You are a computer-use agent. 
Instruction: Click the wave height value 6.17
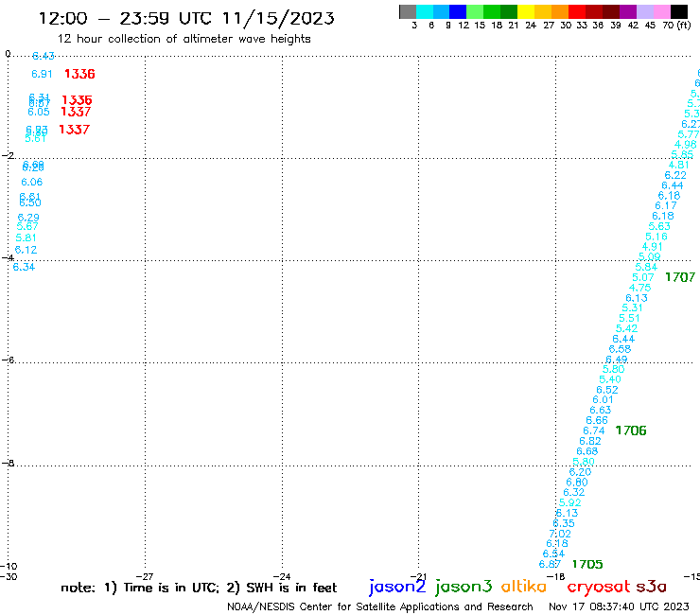click(666, 206)
